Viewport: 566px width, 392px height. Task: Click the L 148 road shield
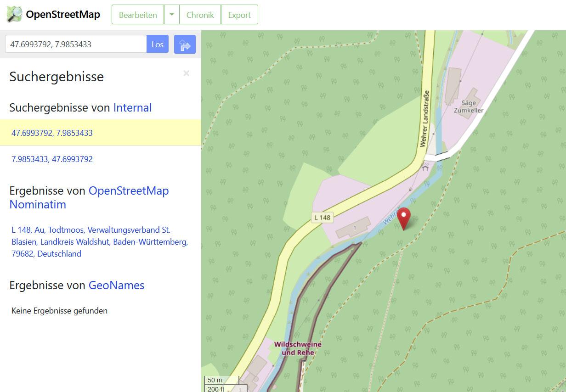322,218
